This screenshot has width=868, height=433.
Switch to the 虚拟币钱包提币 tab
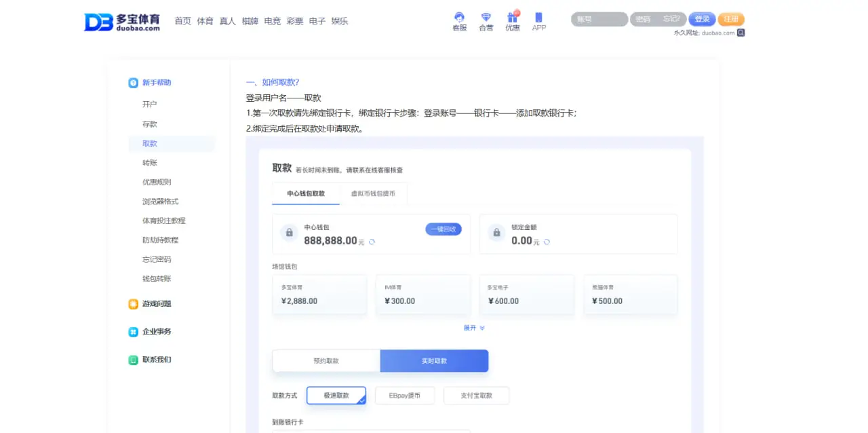point(373,193)
